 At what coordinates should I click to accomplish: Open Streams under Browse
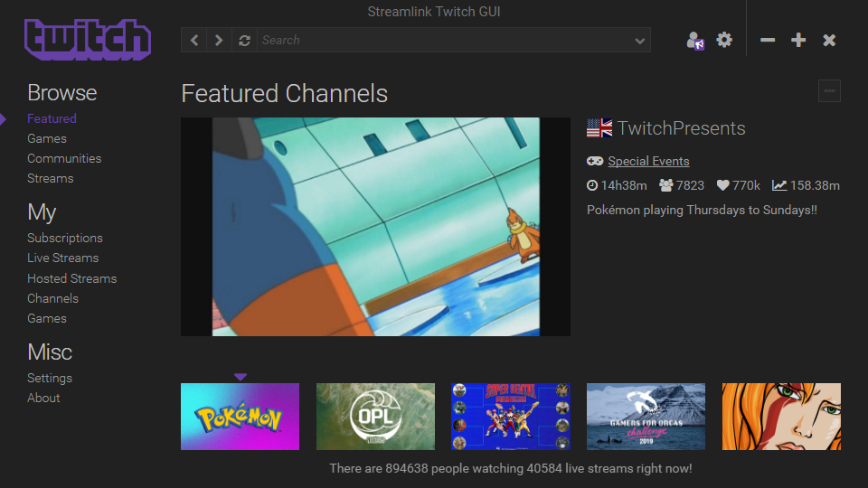(x=51, y=178)
